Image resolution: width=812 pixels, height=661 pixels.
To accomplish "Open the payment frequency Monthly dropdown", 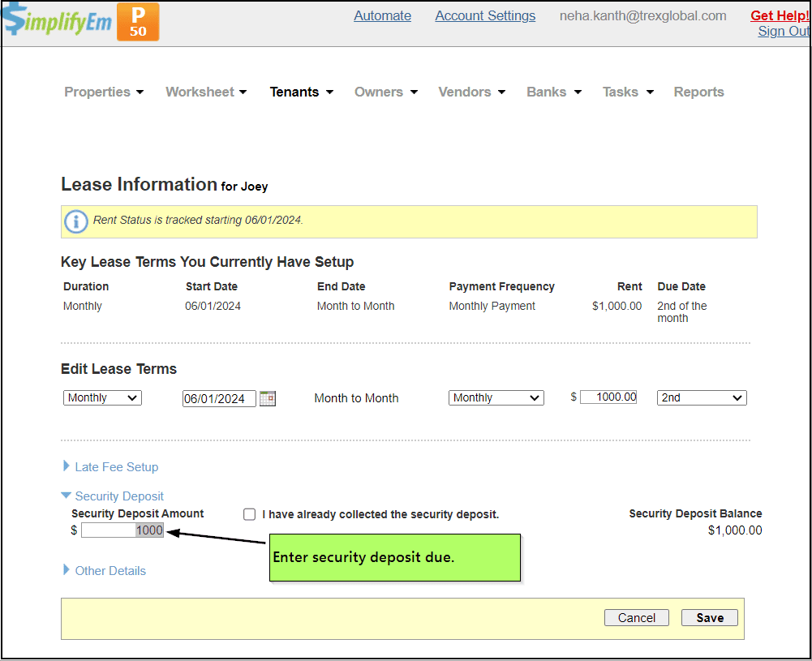I will [496, 398].
